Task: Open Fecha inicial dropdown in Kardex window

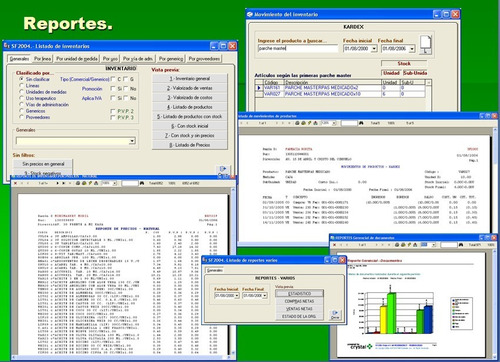Action: (374, 49)
